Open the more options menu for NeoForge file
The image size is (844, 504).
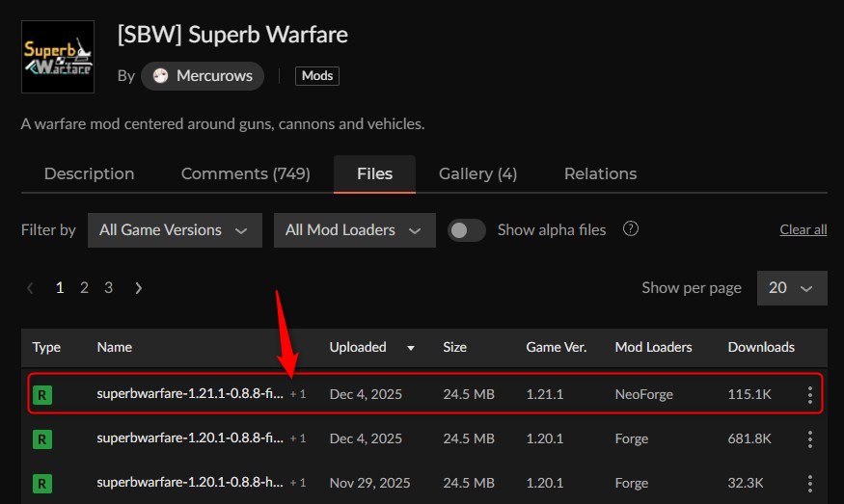[x=809, y=394]
